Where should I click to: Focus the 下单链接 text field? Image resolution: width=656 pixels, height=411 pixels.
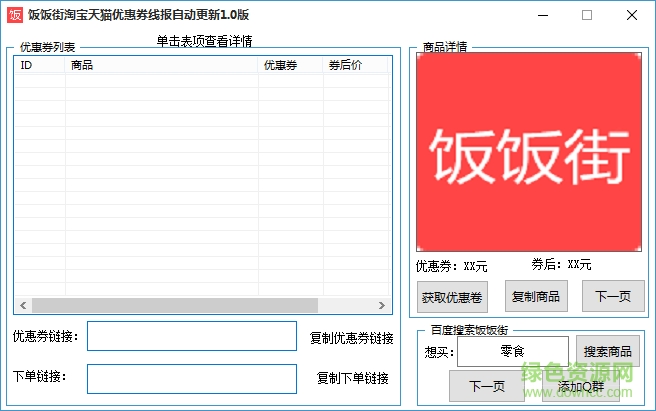pos(192,378)
